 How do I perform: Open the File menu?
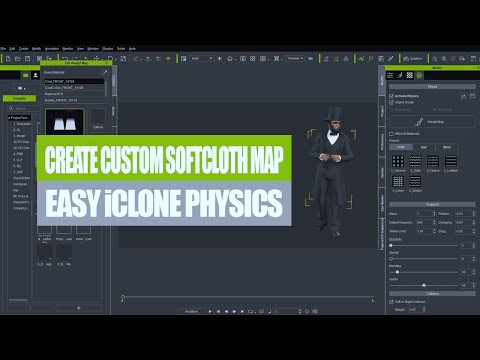pyautogui.click(x=3, y=49)
